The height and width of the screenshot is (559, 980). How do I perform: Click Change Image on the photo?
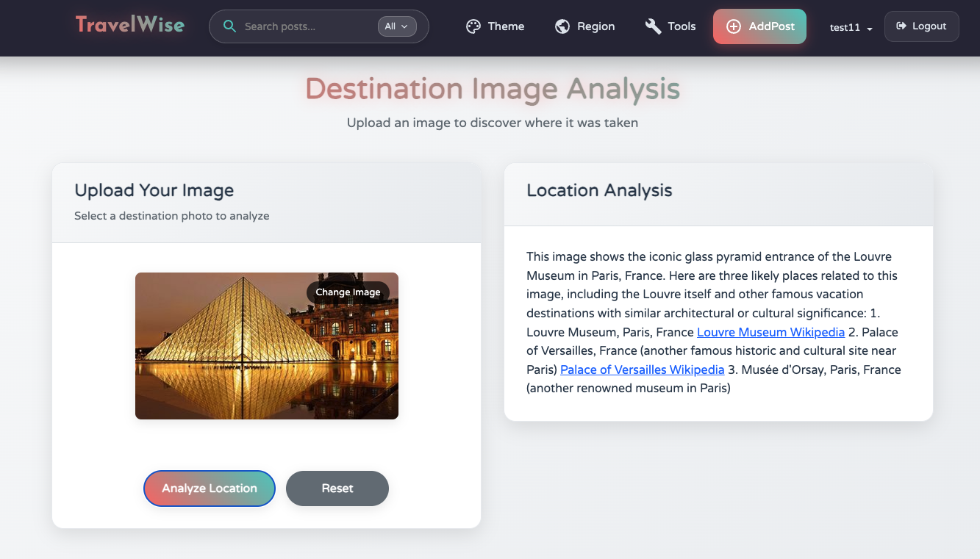[348, 292]
